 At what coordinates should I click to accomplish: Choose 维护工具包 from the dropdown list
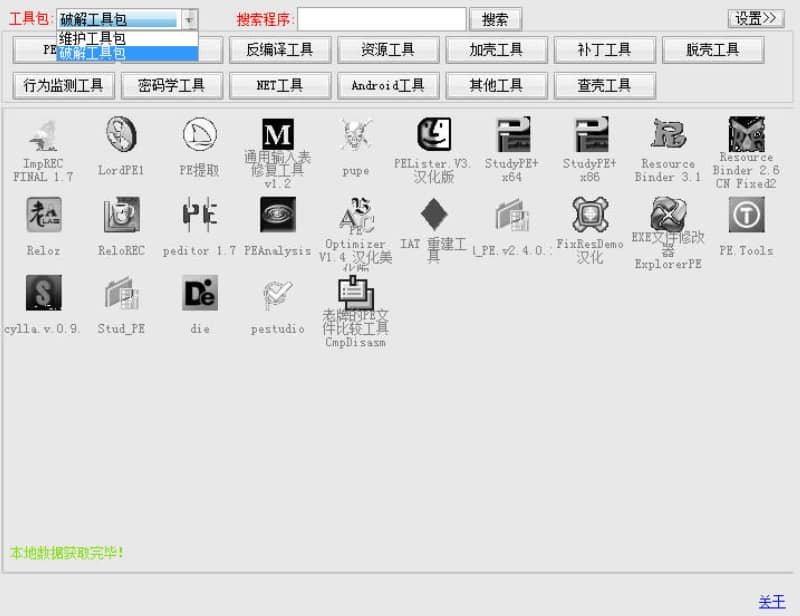point(127,38)
